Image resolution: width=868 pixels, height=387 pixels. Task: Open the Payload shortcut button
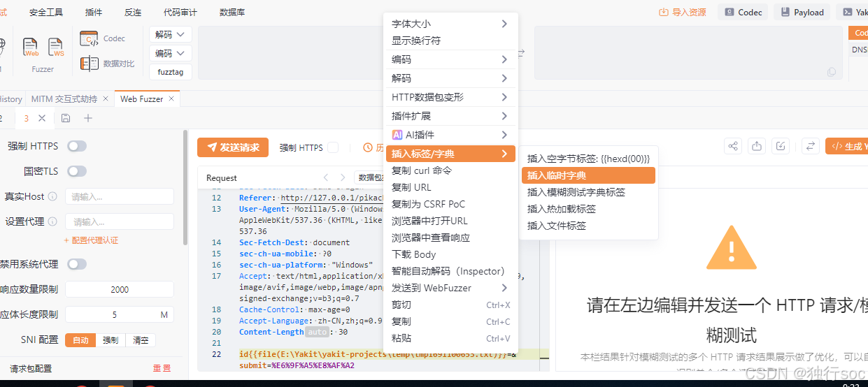tap(802, 12)
